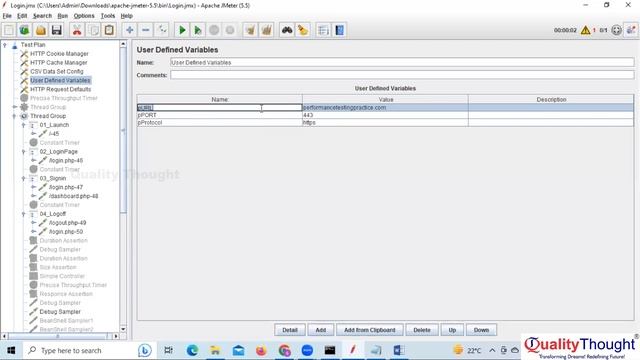Open the Options menu
The image size is (640, 360).
84,16
